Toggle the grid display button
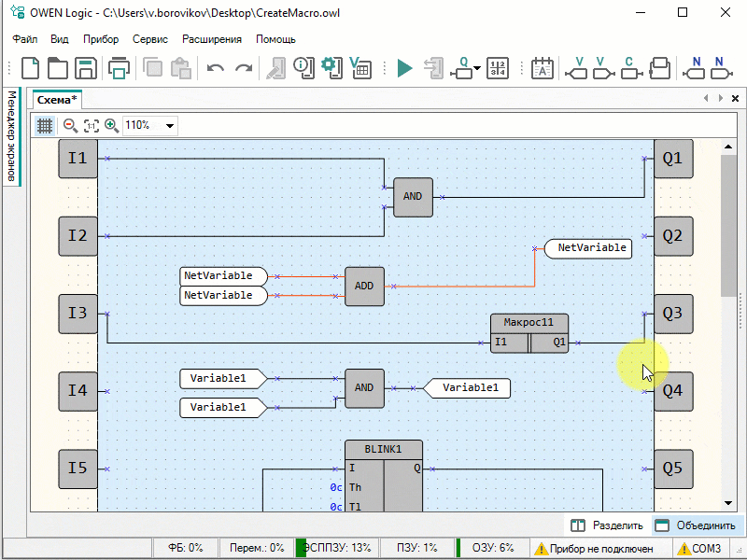This screenshot has height=560, width=747. [44, 125]
